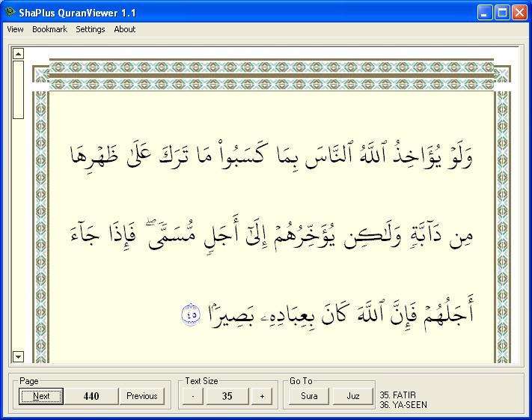The height and width of the screenshot is (420, 532).
Task: Click the vertical scrollbar thumb
Action: point(18,90)
